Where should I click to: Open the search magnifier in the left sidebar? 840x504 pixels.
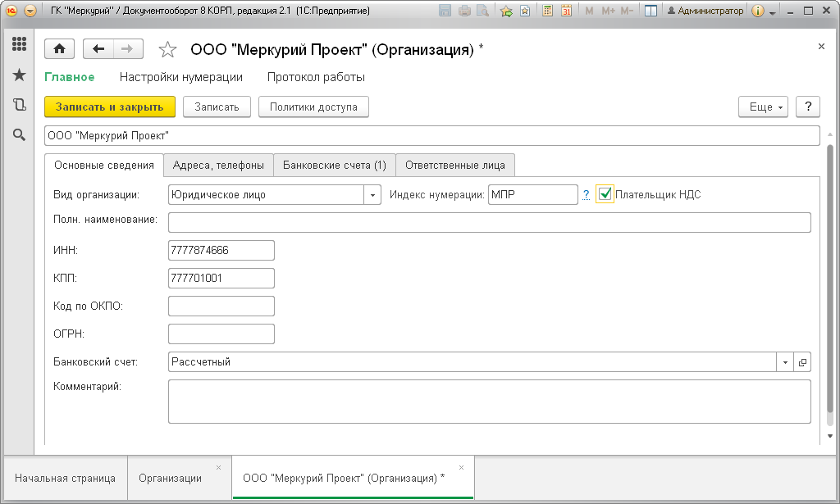20,135
